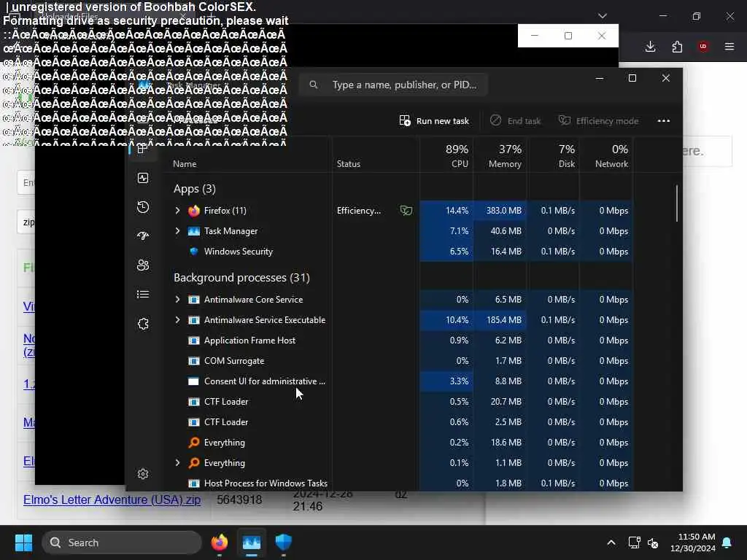Open the App history icon in Task Manager
The height and width of the screenshot is (560, 747).
143,207
